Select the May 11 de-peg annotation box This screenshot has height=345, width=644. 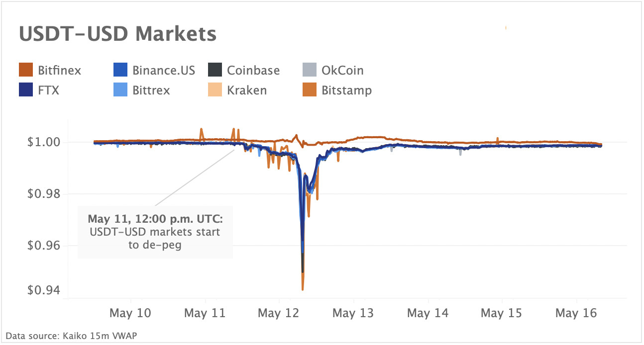tap(155, 232)
